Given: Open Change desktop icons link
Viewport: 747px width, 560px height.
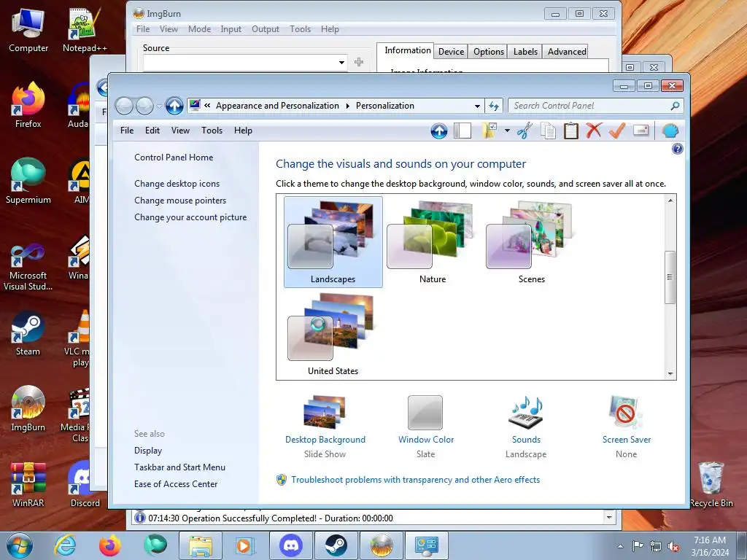Looking at the screenshot, I should click(x=177, y=183).
